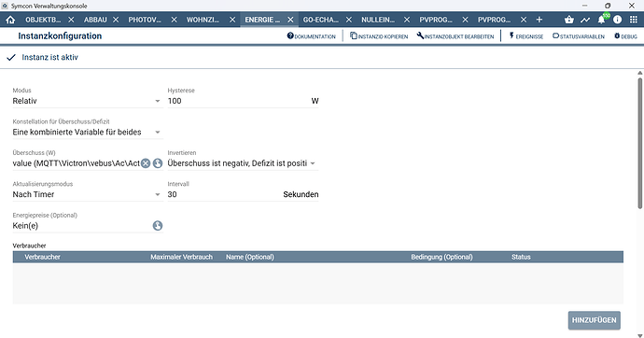Open Statusvariablen view
The image size is (644, 338).
579,36
